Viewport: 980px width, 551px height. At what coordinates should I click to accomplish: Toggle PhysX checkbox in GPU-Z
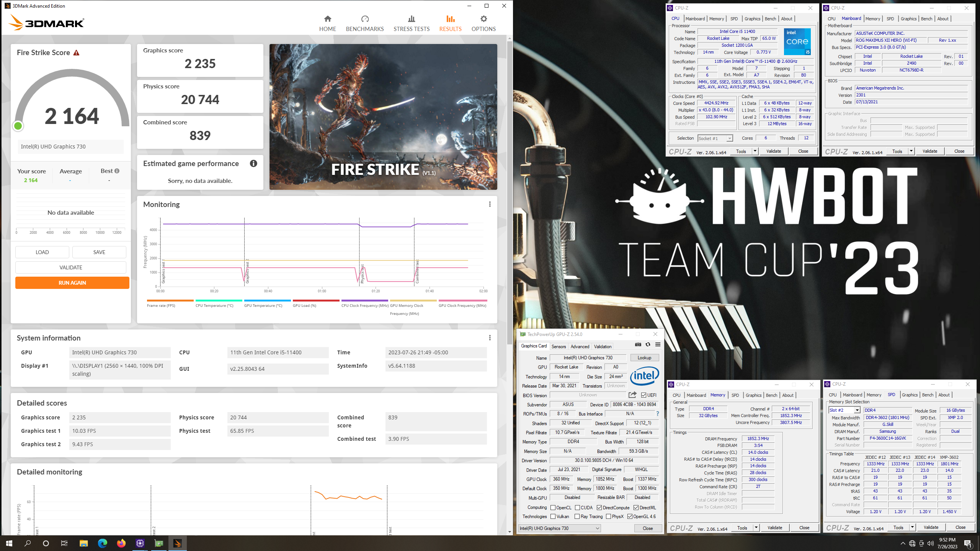point(608,517)
